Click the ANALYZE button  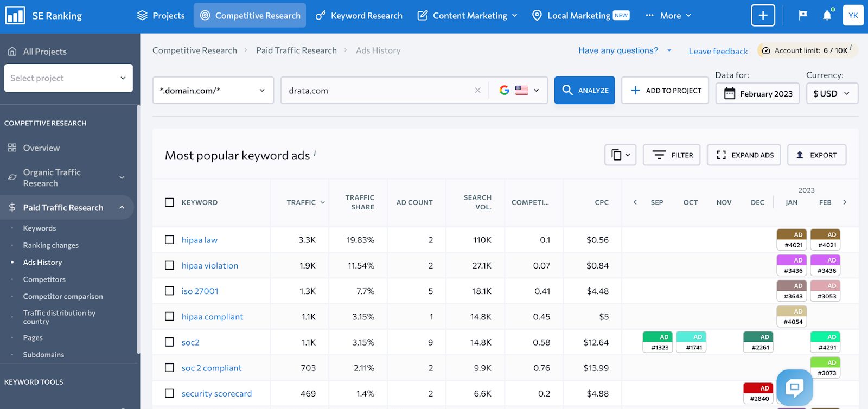click(584, 90)
